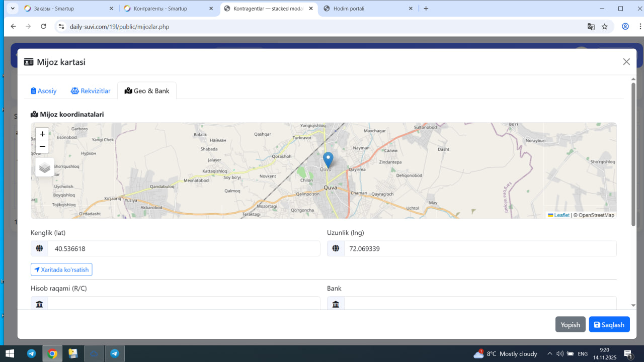Open Telegram from the taskbar
644x362 pixels.
coord(32,353)
